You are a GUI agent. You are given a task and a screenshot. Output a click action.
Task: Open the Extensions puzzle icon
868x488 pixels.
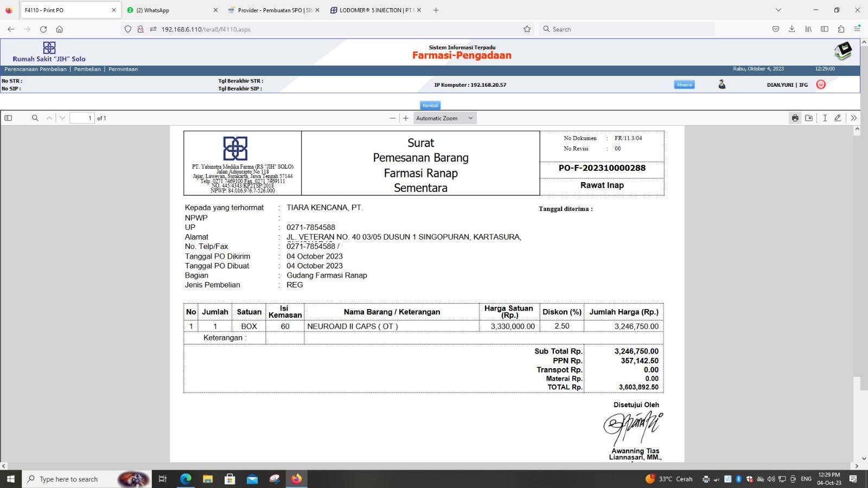841,29
